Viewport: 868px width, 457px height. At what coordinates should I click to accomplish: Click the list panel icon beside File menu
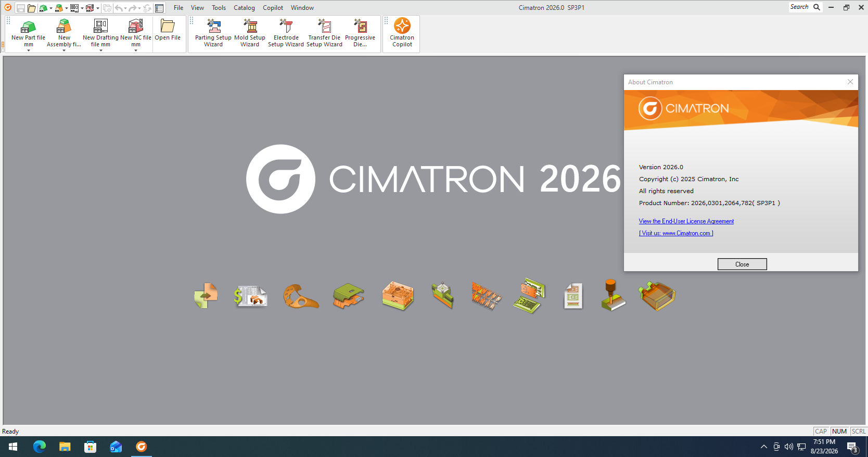160,8
